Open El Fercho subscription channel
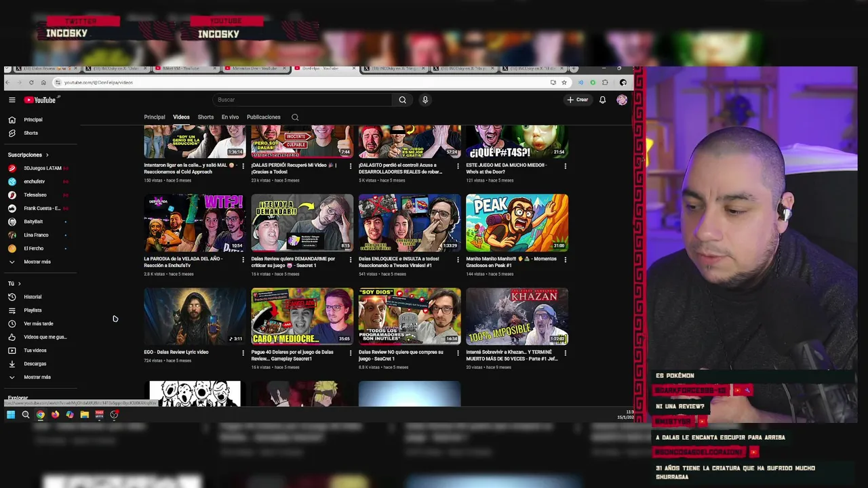Viewport: 868px width, 488px height. click(33, 249)
